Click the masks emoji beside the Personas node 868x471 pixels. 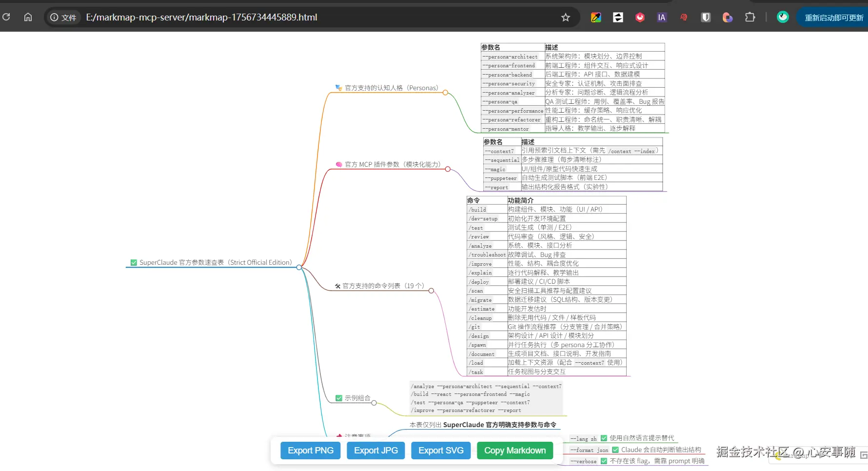coord(338,88)
